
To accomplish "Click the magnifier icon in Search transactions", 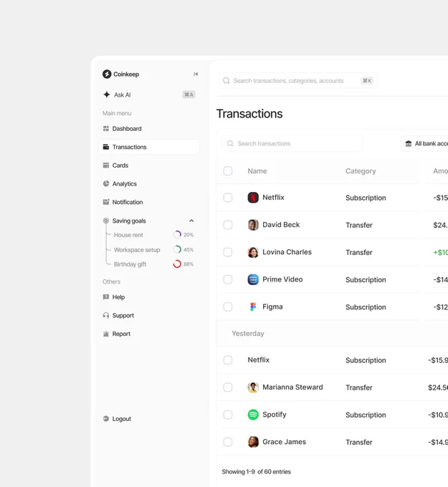I will pyautogui.click(x=230, y=143).
